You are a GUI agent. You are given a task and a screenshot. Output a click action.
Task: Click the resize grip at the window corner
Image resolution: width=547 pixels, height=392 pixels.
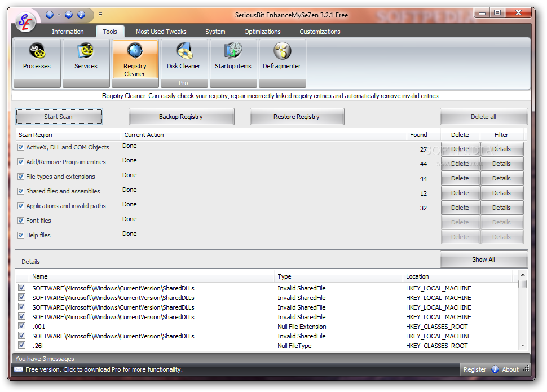click(527, 369)
